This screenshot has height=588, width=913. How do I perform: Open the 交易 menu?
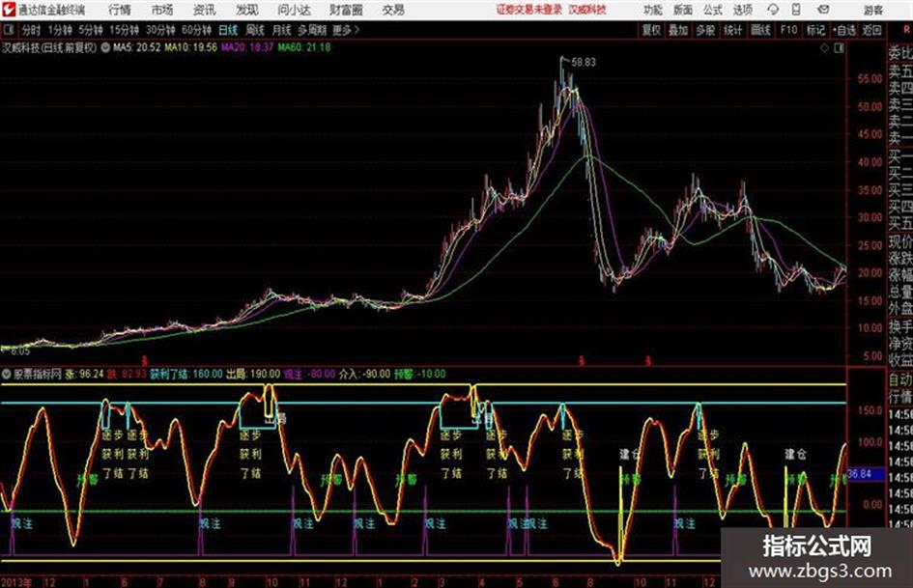[x=393, y=10]
